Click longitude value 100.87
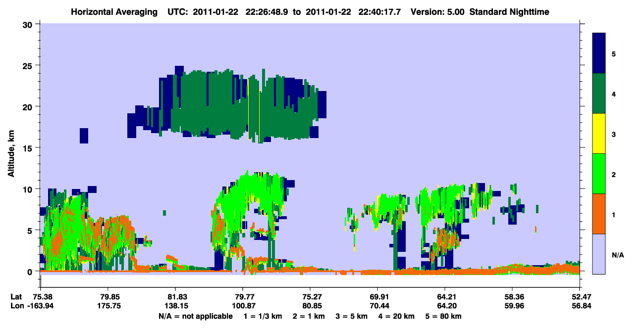 coord(243,306)
